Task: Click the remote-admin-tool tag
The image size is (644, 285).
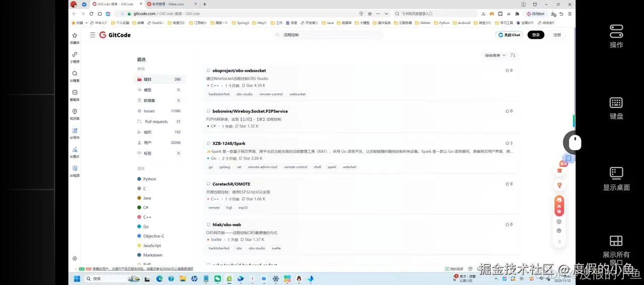Action: [x=263, y=167]
